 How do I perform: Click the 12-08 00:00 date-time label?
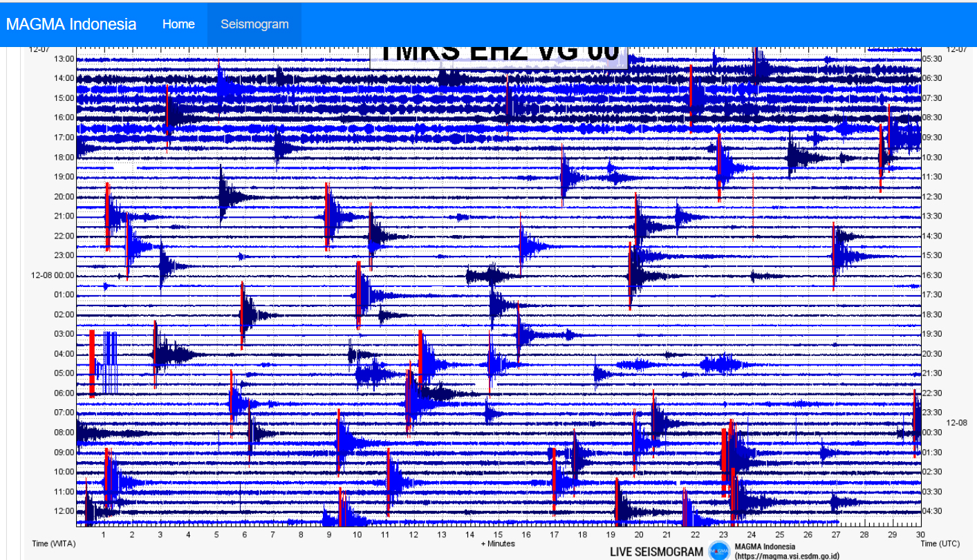coord(53,275)
